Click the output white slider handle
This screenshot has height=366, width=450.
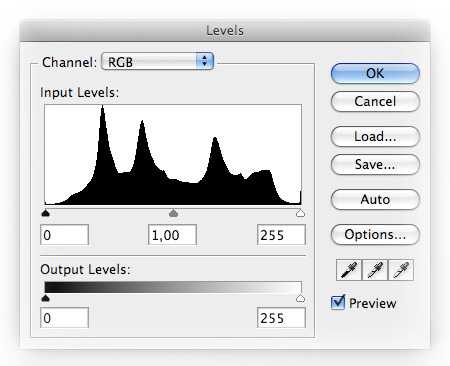[x=300, y=298]
